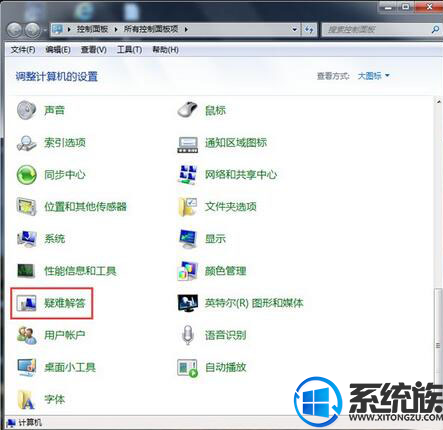This screenshot has width=443, height=430.
Task: Click the 自动播放 autoplay icon
Action: (x=187, y=368)
